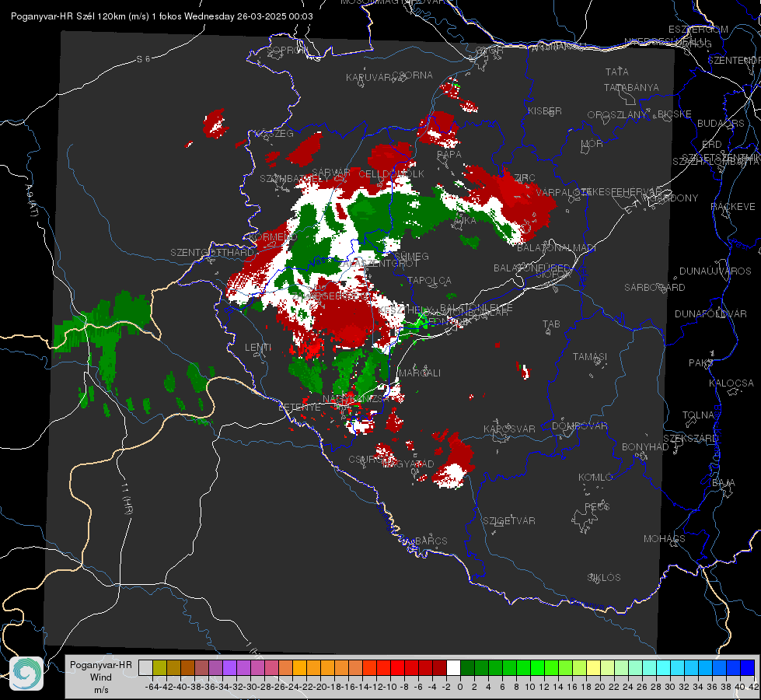Select the 'BONYHAD' map label
This screenshot has width=761, height=700.
coord(645,447)
